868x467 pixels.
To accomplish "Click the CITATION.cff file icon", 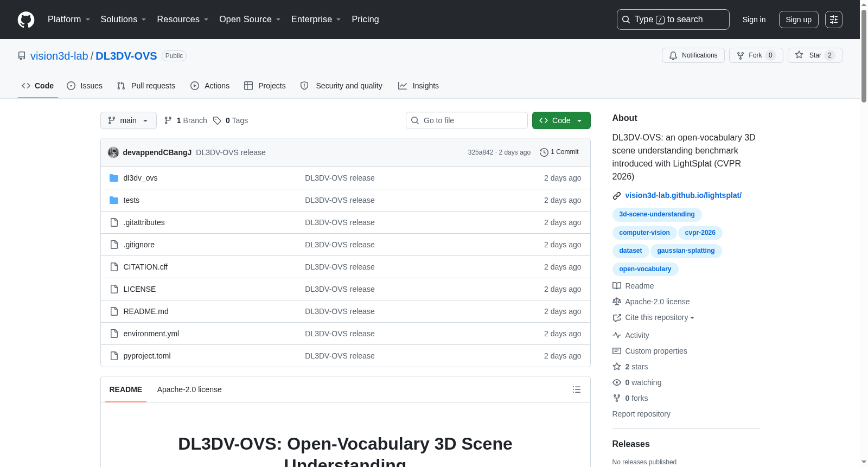I will click(114, 267).
